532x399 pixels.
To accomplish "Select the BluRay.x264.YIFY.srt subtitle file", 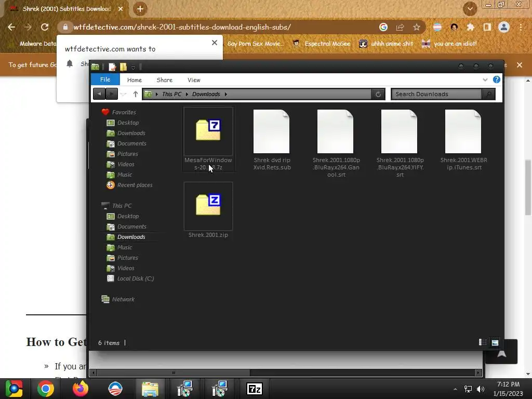I will tap(400, 143).
